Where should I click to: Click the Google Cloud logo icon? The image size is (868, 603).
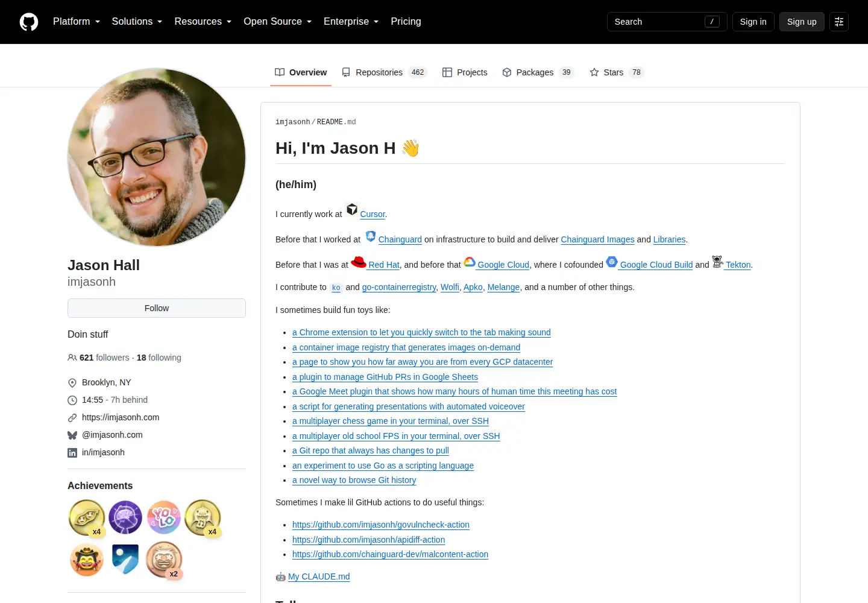[x=470, y=262]
